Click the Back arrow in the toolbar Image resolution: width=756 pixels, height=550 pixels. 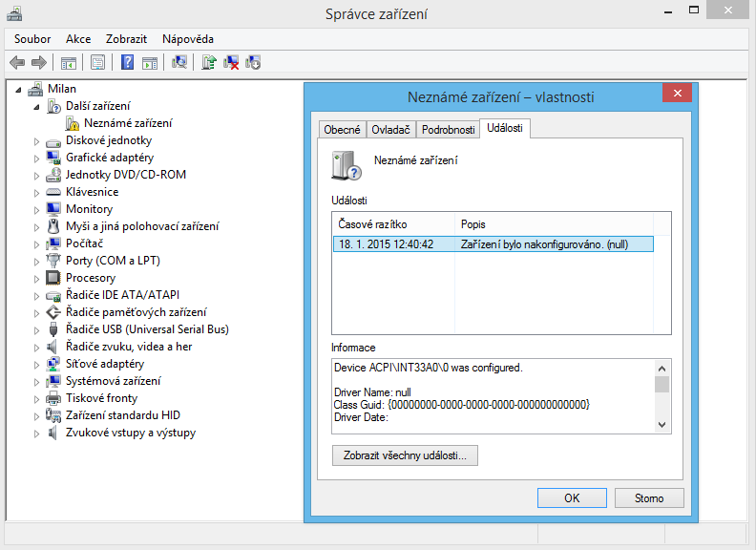[x=16, y=63]
